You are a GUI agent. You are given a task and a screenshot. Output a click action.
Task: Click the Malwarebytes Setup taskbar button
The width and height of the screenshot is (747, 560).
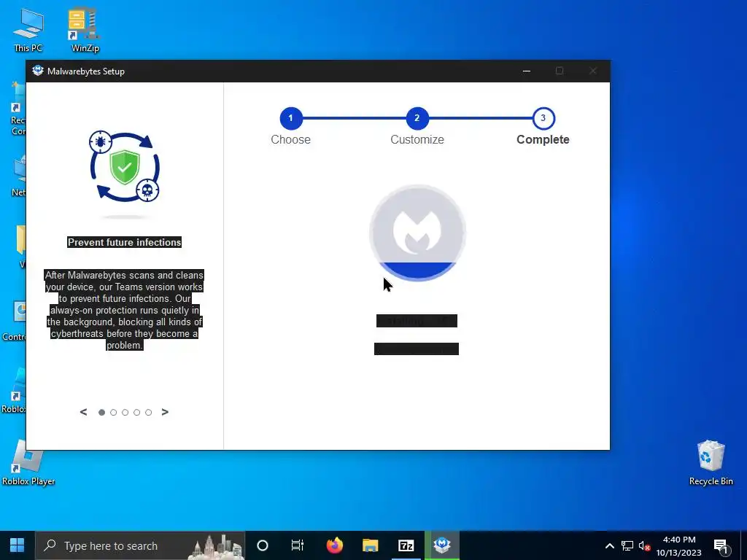(442, 545)
